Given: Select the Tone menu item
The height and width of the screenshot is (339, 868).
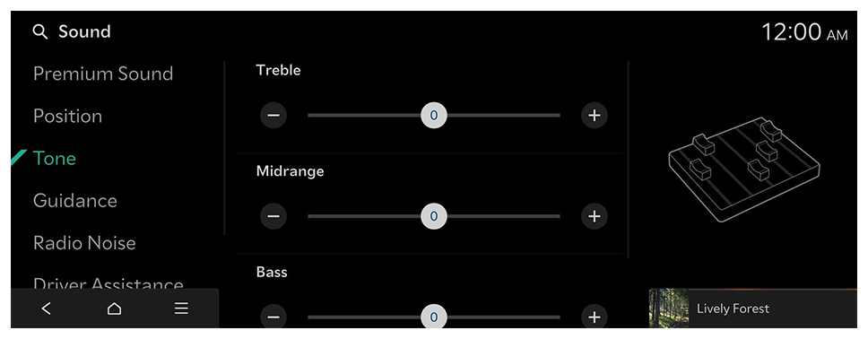Looking at the screenshot, I should 54,159.
